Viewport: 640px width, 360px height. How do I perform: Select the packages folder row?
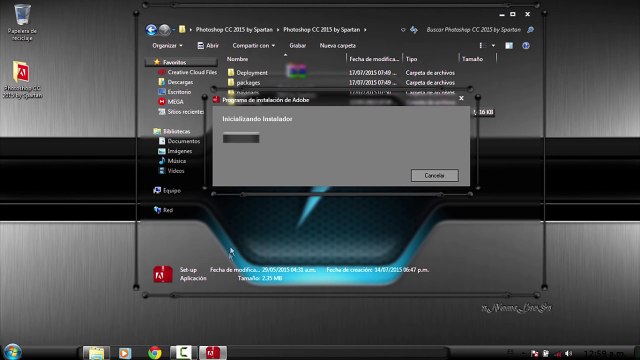[341, 82]
